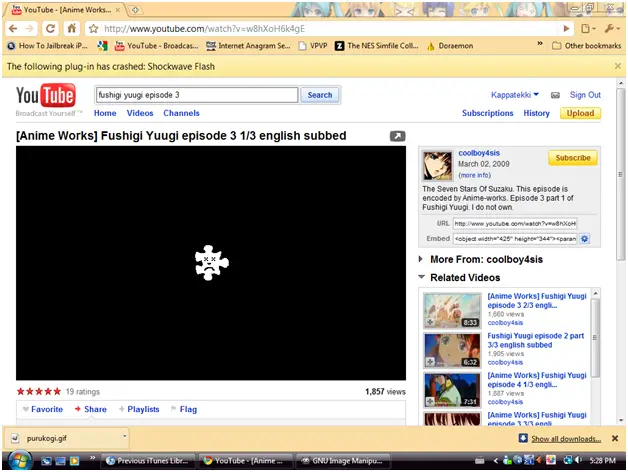Open the How To Jailbreak iP... bookmark
Screen dimensions: 628x472
coord(47,46)
